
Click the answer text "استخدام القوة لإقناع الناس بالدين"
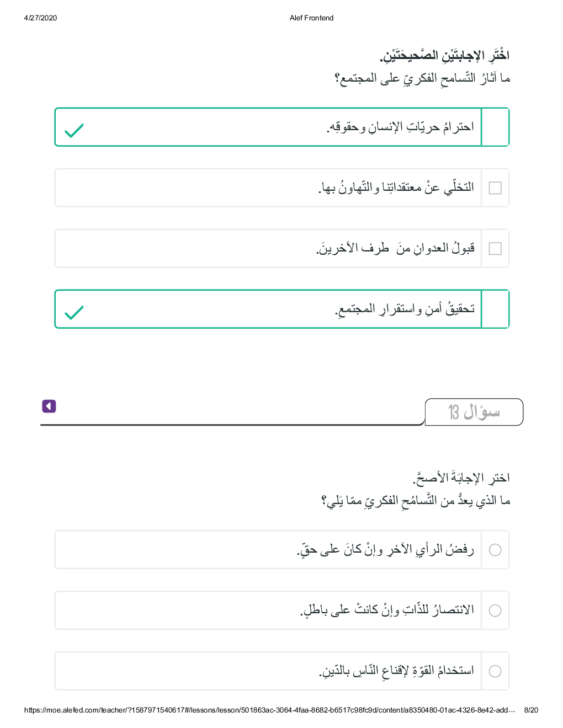[396, 671]
